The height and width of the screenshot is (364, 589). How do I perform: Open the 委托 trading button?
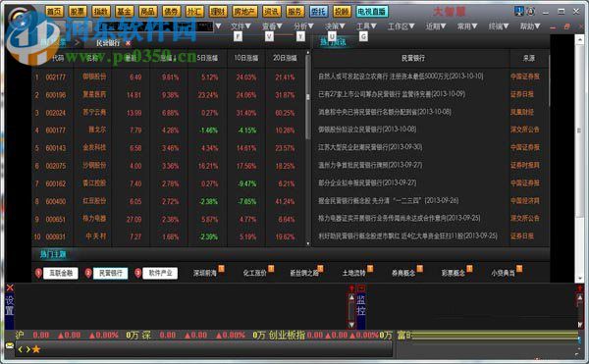pyautogui.click(x=318, y=12)
